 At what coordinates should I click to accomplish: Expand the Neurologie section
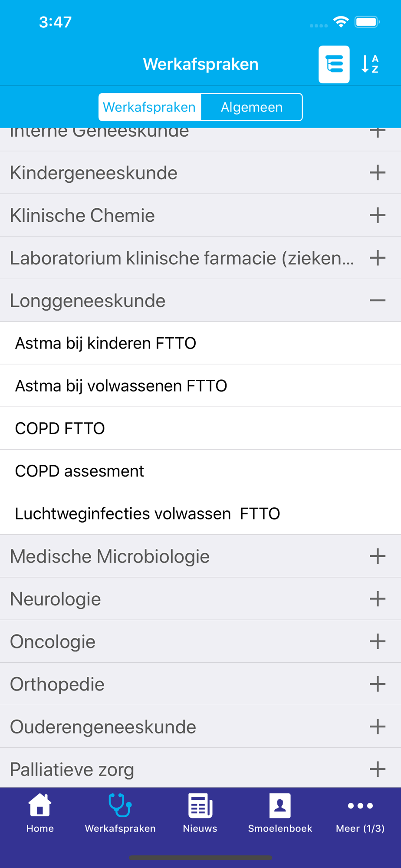tap(378, 599)
